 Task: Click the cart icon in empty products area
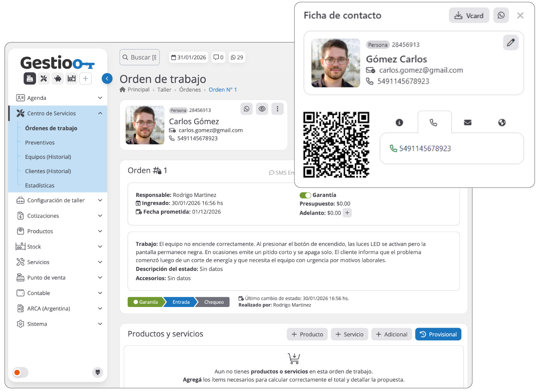[x=294, y=358]
